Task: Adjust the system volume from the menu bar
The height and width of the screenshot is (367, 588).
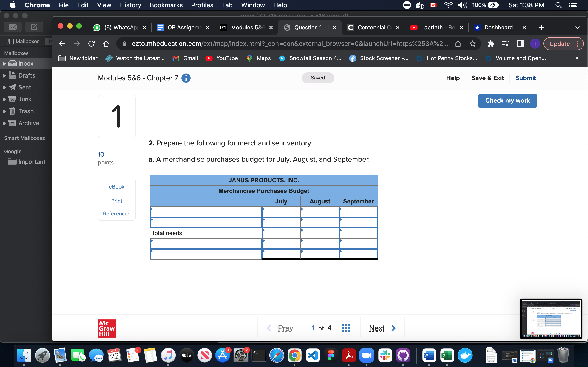Action: pos(462,5)
